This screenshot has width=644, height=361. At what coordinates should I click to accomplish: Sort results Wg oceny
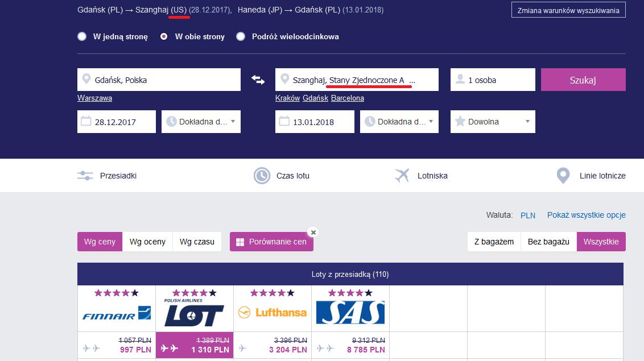coord(147,242)
